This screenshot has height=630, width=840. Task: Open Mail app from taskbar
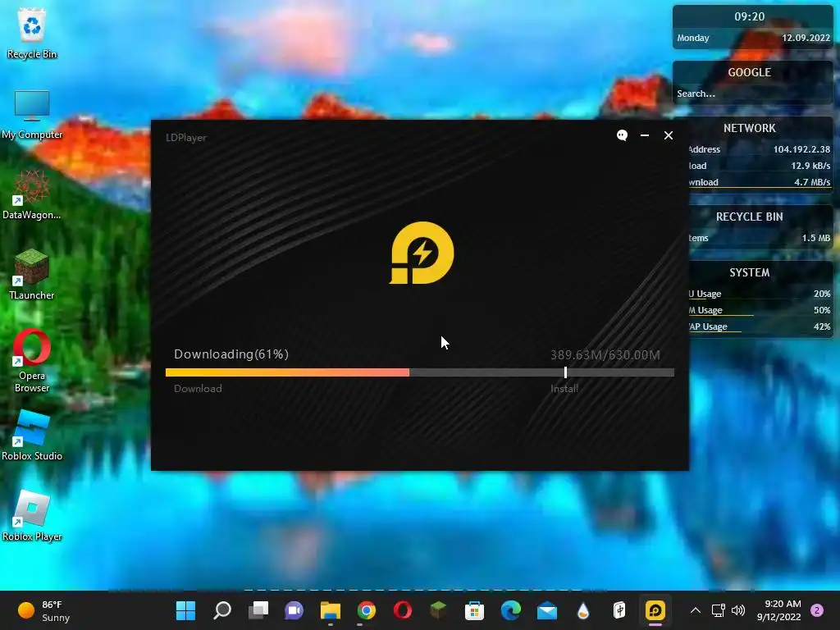click(547, 610)
